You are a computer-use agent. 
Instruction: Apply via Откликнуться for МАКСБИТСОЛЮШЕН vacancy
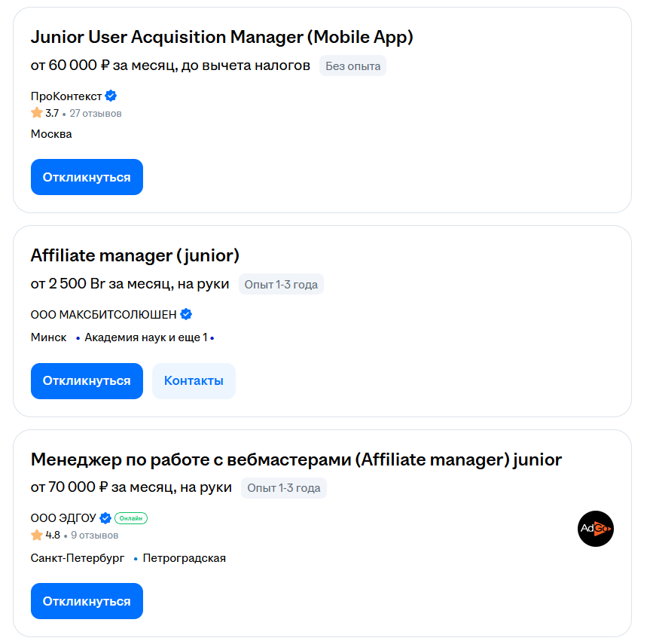87,381
